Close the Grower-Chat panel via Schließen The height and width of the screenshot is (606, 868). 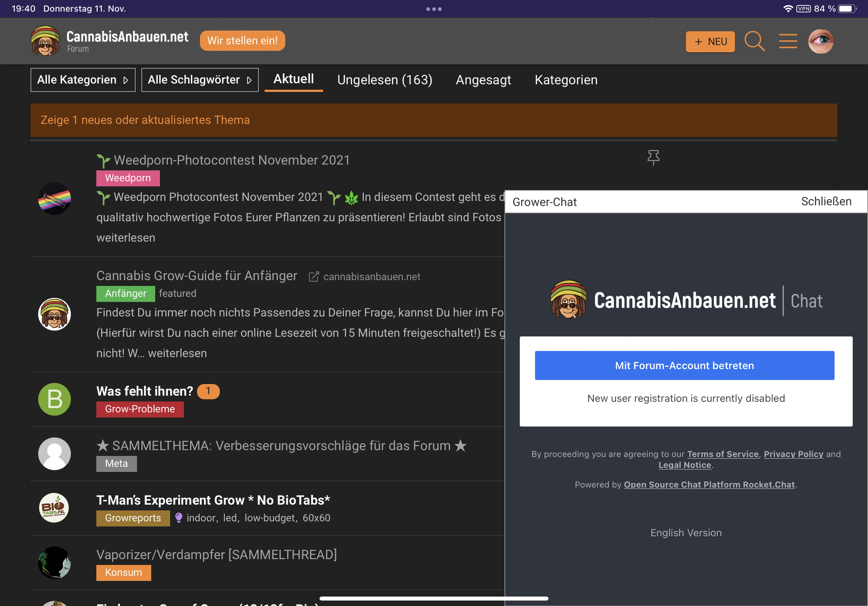826,201
